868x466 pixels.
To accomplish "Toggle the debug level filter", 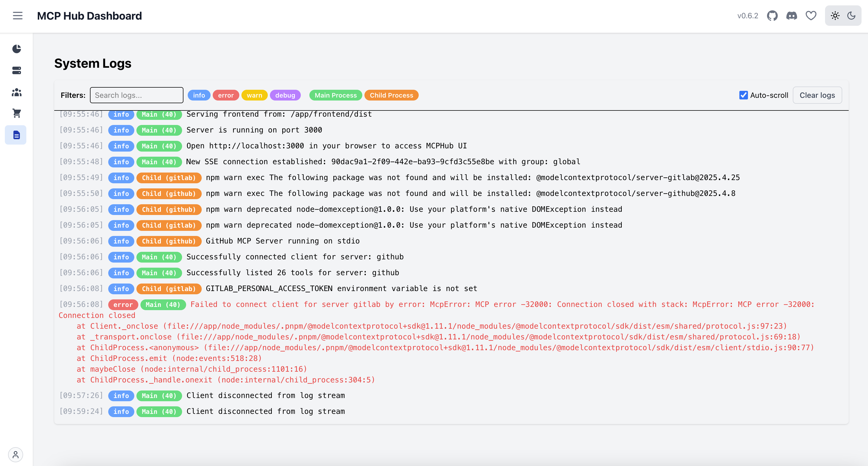I will coord(285,95).
